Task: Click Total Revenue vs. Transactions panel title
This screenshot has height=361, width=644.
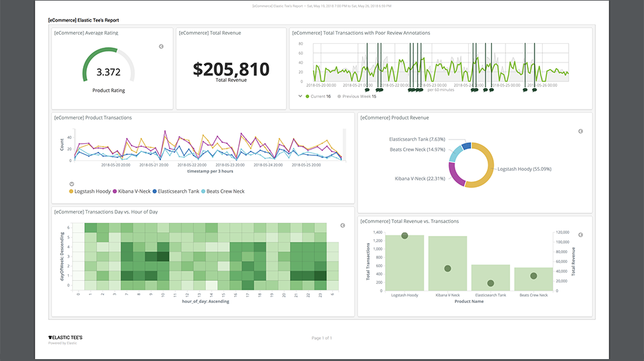Action: (x=410, y=221)
